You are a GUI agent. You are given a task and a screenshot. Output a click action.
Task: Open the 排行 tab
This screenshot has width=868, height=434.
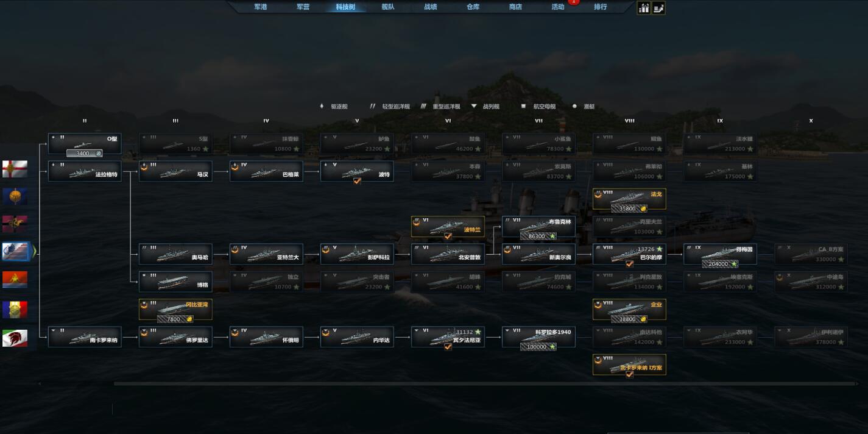601,7
